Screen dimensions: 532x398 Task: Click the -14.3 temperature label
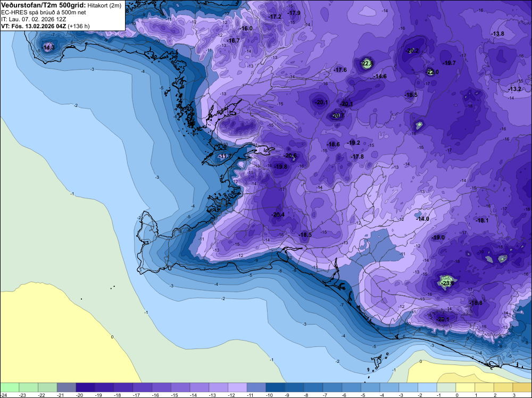point(48,47)
